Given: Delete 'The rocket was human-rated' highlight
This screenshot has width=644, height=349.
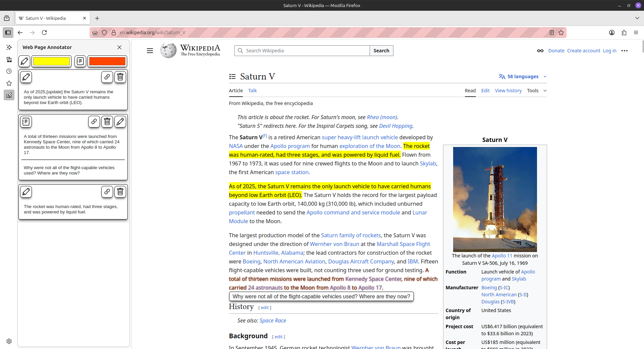Looking at the screenshot, I should point(120,192).
